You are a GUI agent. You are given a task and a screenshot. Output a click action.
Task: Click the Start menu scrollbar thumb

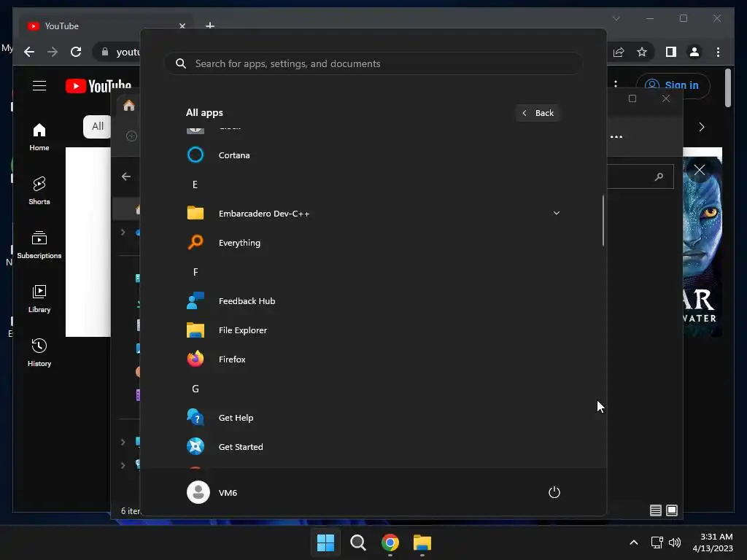(603, 220)
